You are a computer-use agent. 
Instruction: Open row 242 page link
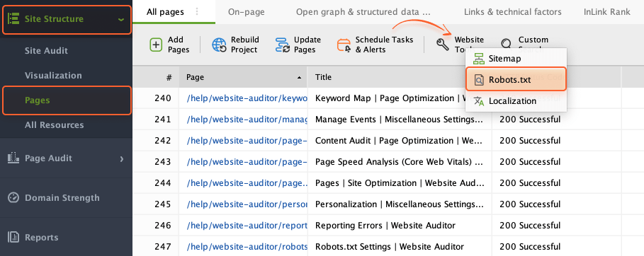click(x=247, y=141)
